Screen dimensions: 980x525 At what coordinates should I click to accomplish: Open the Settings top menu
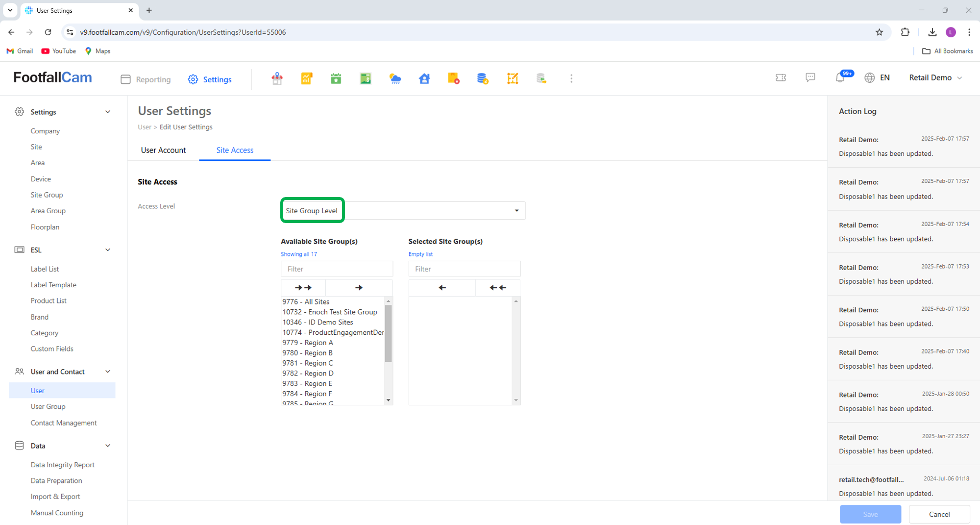(210, 79)
